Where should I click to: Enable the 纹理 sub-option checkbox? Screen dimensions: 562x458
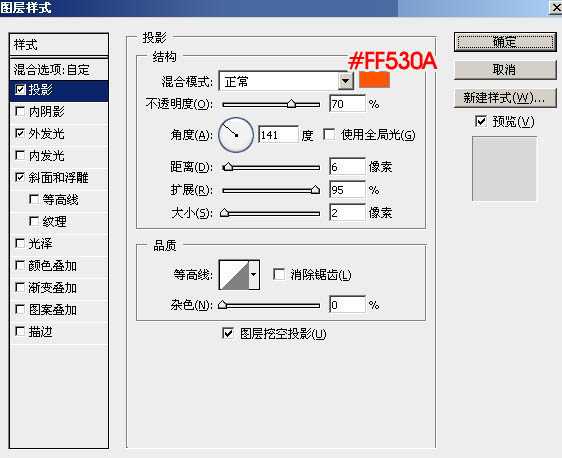(34, 221)
